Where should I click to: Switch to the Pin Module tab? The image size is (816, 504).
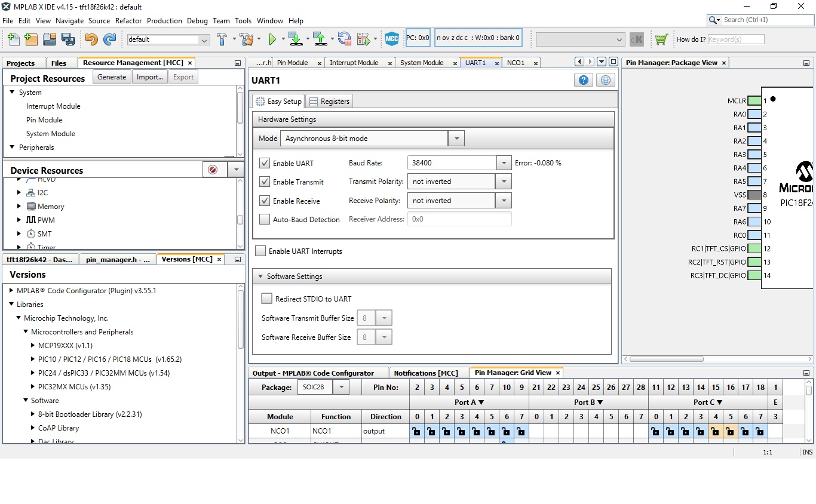tap(293, 63)
